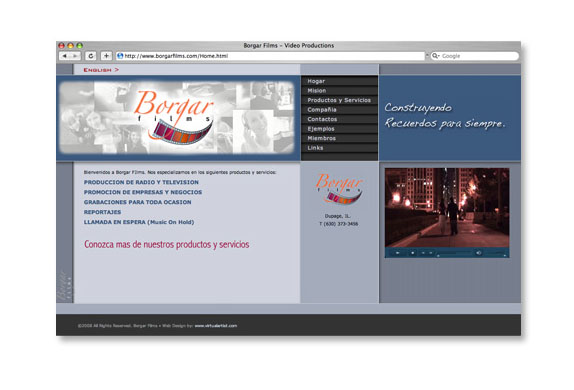Click the URL address field
This screenshot has width=574, height=390.
coord(270,56)
